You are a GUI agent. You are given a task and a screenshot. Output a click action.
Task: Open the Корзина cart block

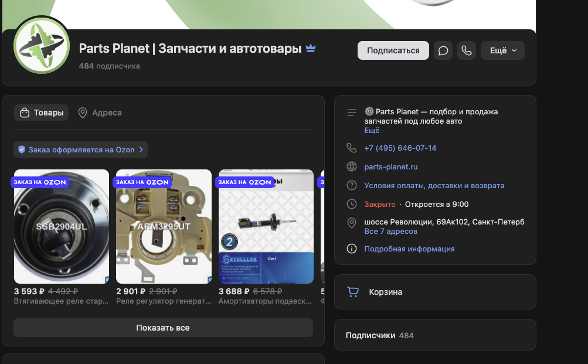pos(435,292)
